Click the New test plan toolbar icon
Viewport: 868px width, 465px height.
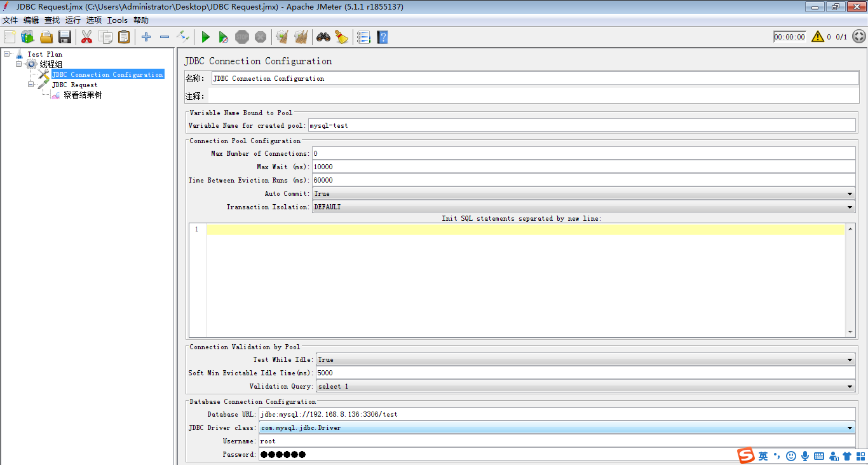coord(10,37)
